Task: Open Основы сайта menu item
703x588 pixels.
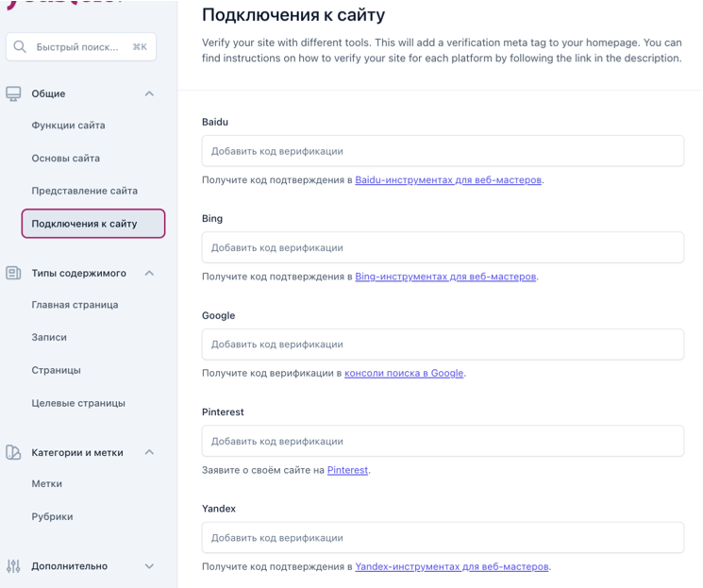Action: coord(65,158)
